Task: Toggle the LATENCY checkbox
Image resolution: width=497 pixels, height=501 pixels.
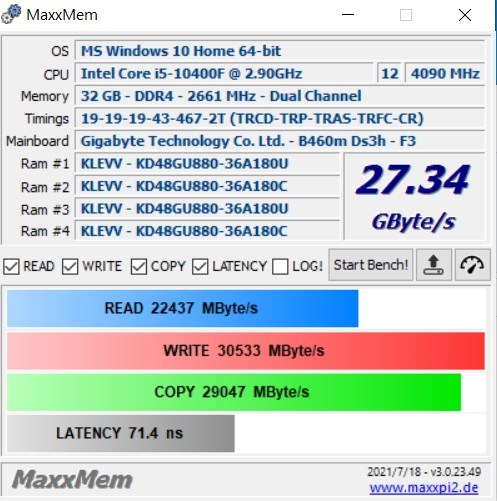Action: pos(200,267)
